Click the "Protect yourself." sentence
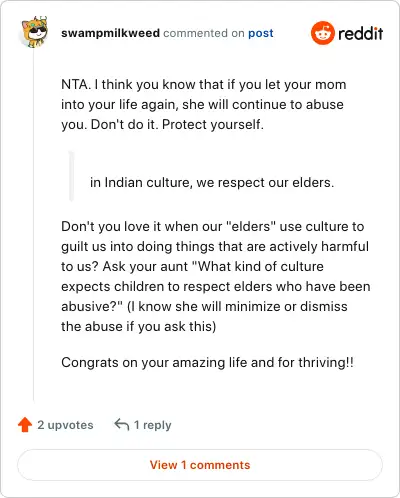Screen dimensions: 400x498 click(213, 124)
